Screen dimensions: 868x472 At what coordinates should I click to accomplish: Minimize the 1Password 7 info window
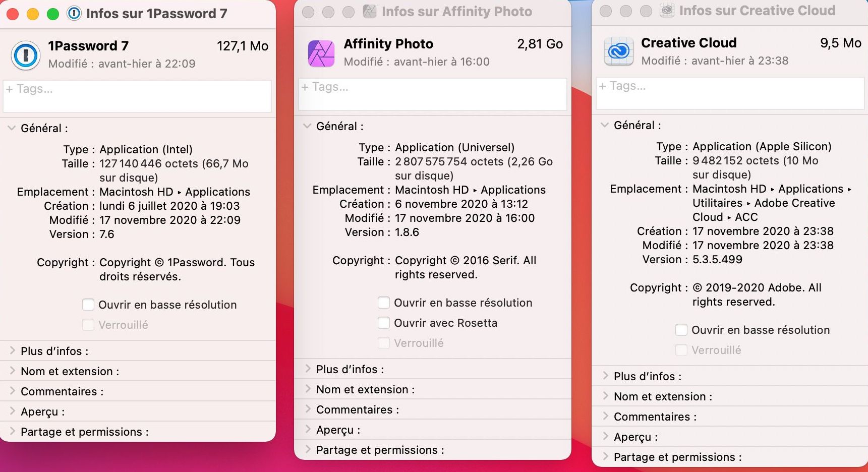click(33, 14)
